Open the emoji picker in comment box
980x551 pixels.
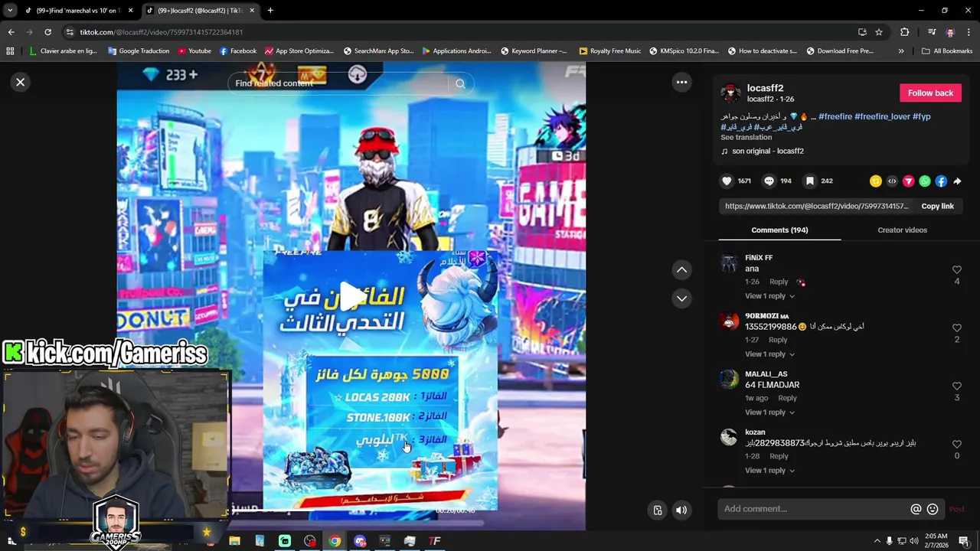pyautogui.click(x=933, y=509)
